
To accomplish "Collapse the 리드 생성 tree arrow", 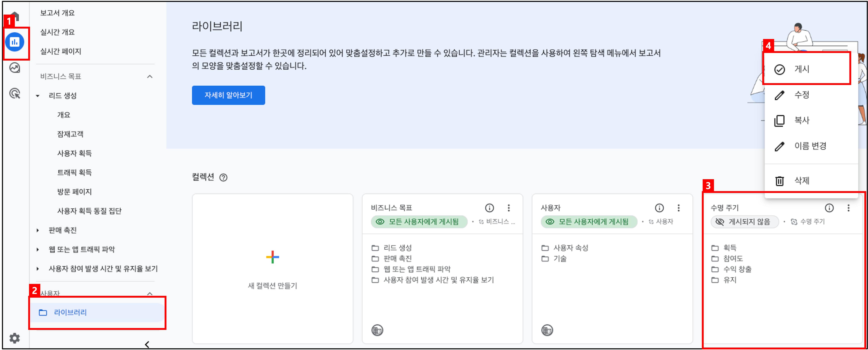I will [38, 96].
